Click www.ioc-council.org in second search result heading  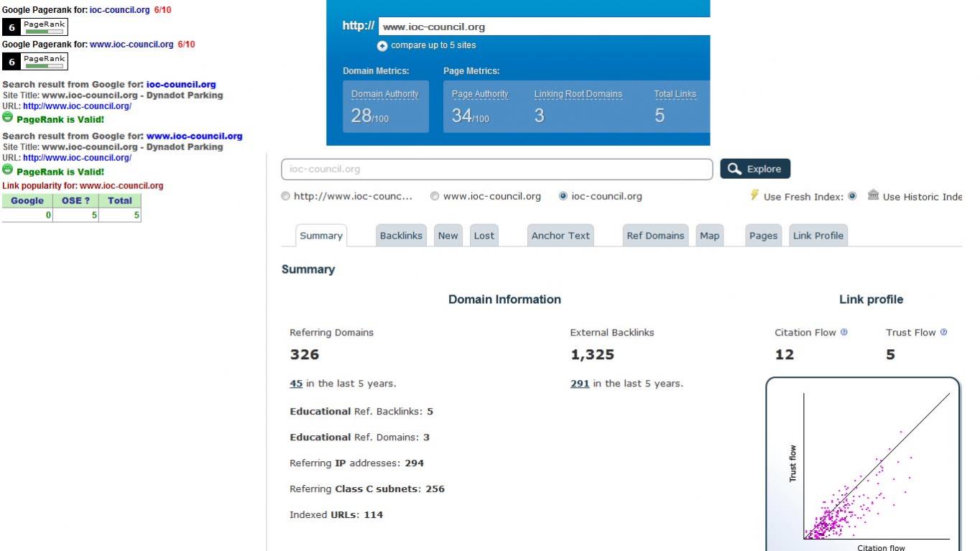(x=194, y=136)
